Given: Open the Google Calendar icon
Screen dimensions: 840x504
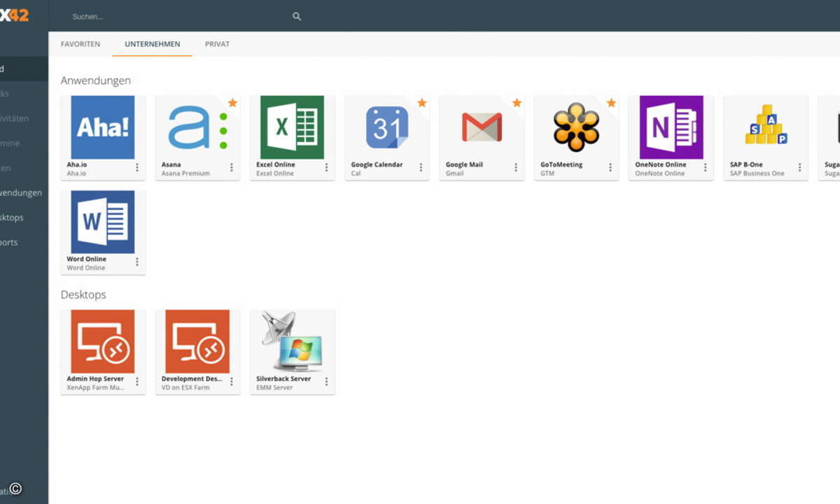Looking at the screenshot, I should (387, 127).
